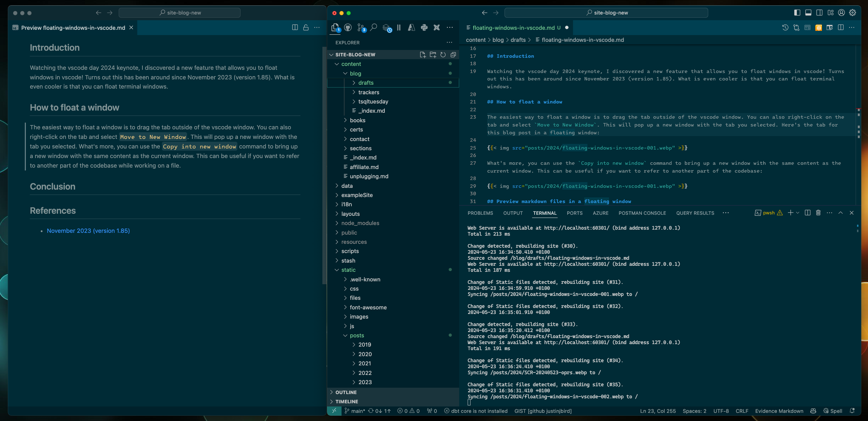Viewport: 868px width, 421px height.
Task: Create a new terminal with the plus icon
Action: 790,213
